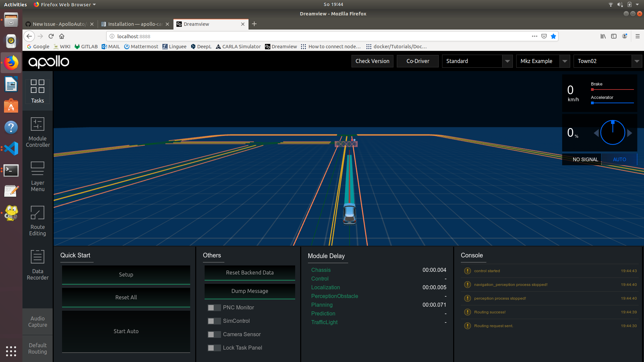Open the system status menu arrow
644x362 pixels.
(x=637, y=4)
